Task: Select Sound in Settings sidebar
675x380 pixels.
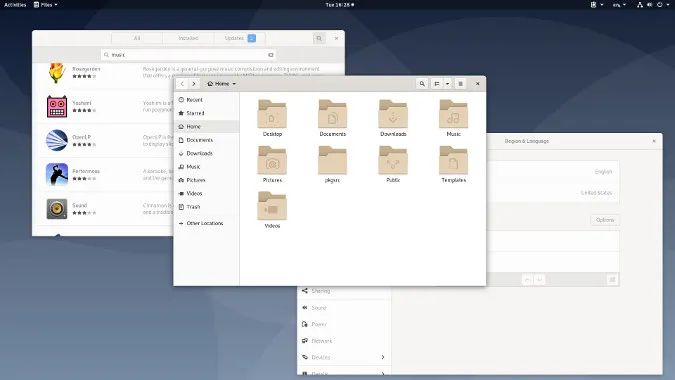Action: pyautogui.click(x=344, y=308)
